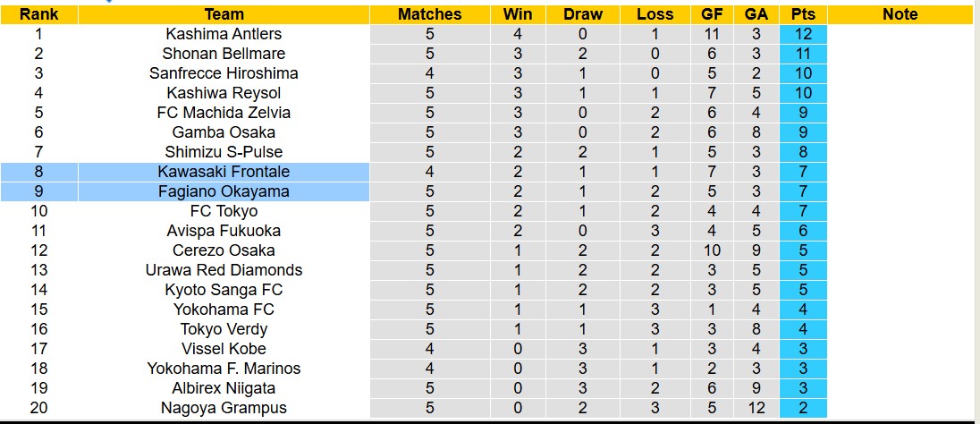Select the Shonan Bellmare team row
This screenshot has width=980, height=424.
[x=224, y=54]
